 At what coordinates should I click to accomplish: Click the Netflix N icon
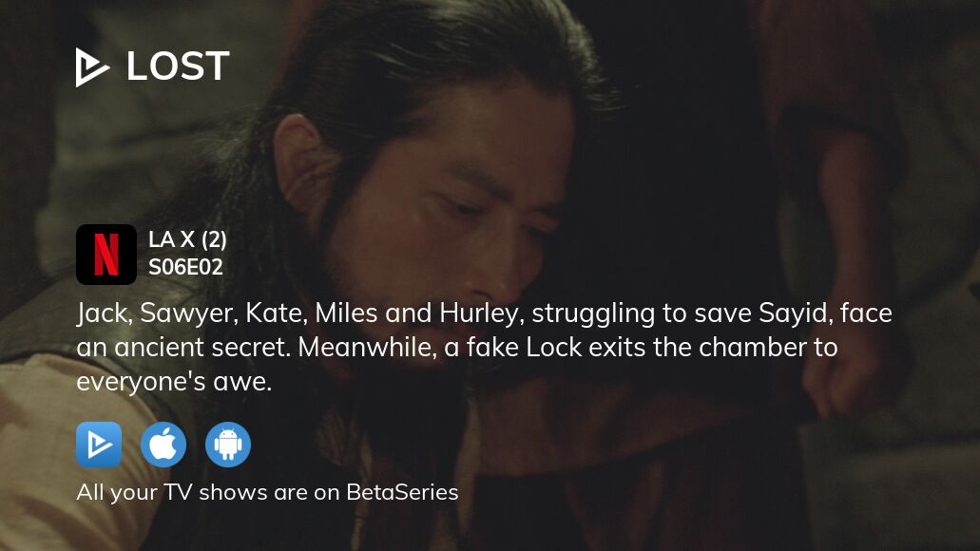(x=106, y=255)
